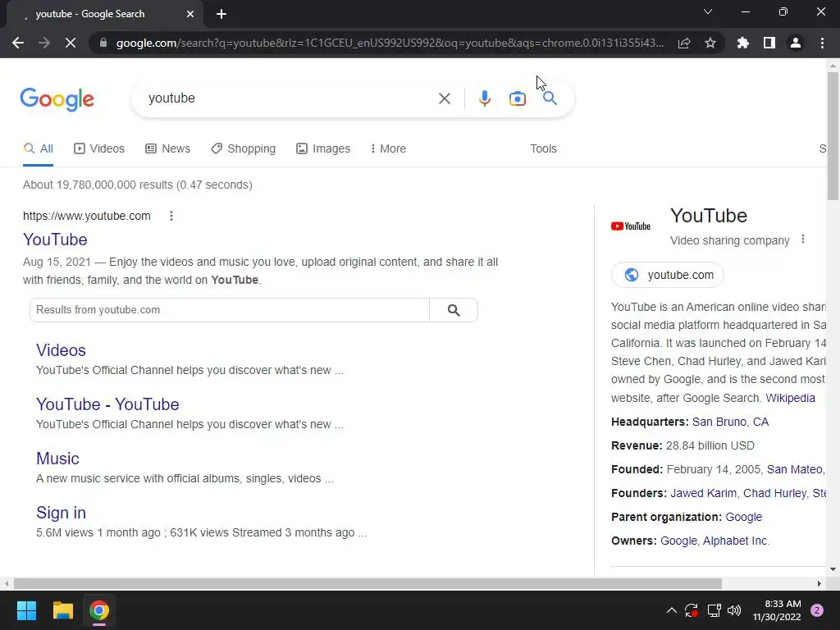Open the Music sitelink
The image size is (840, 630).
(57, 459)
